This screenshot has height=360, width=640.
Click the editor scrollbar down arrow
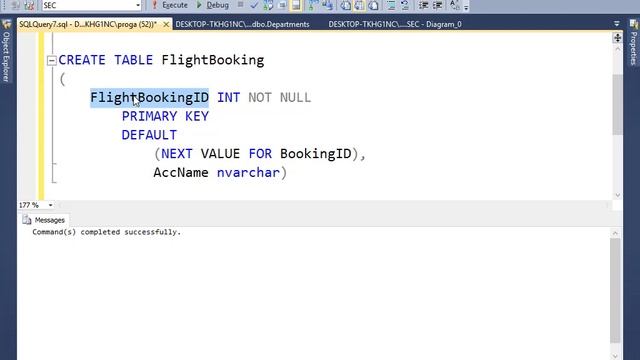617,195
